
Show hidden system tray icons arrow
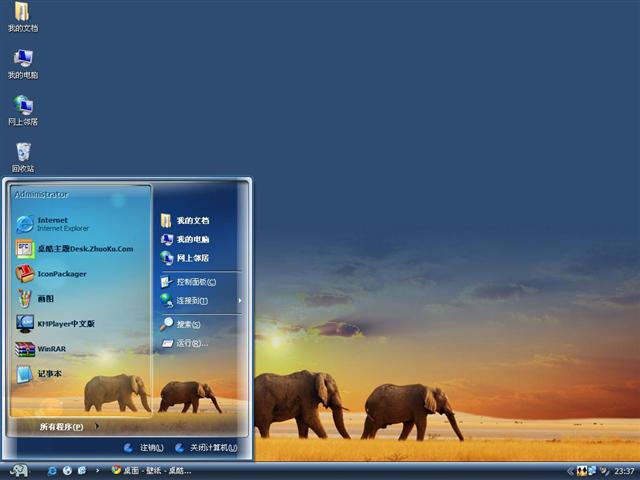point(570,470)
